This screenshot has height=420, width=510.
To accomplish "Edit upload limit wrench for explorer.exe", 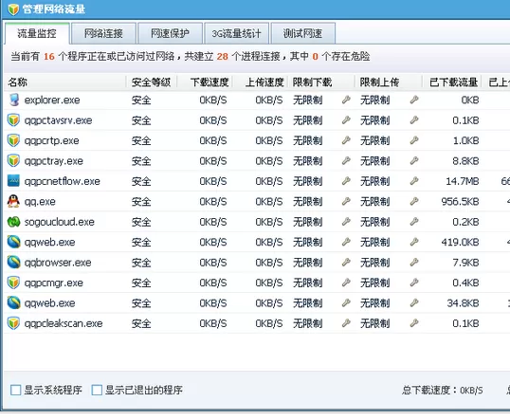I will (x=414, y=100).
